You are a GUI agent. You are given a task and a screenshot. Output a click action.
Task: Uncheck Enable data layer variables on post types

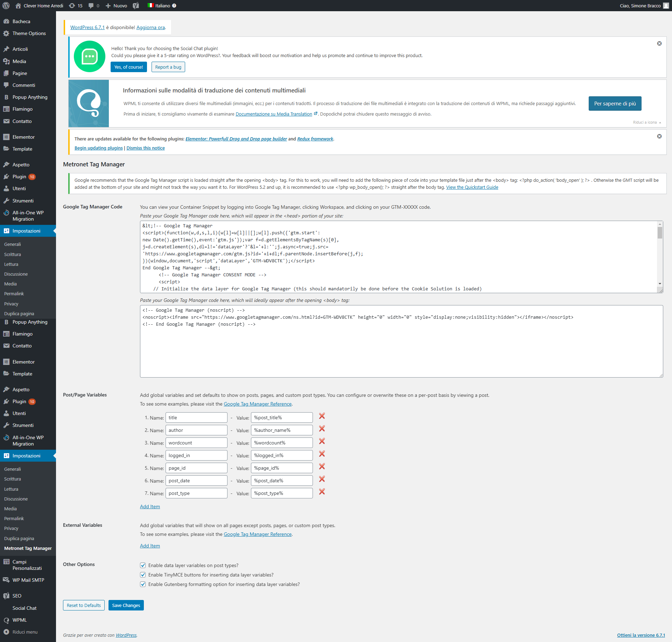[143, 565]
